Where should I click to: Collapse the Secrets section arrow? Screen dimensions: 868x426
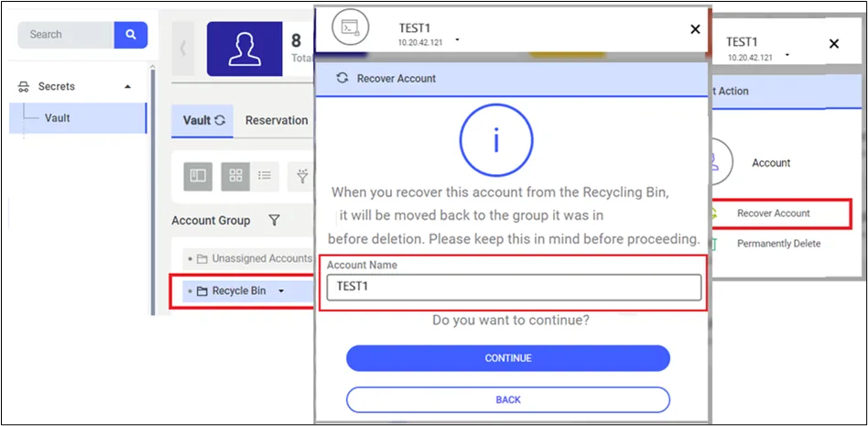128,87
